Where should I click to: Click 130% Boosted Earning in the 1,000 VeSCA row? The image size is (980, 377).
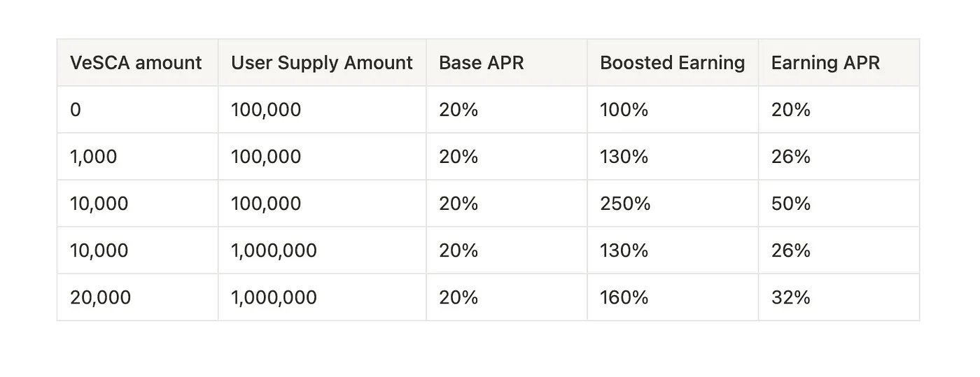pyautogui.click(x=624, y=157)
